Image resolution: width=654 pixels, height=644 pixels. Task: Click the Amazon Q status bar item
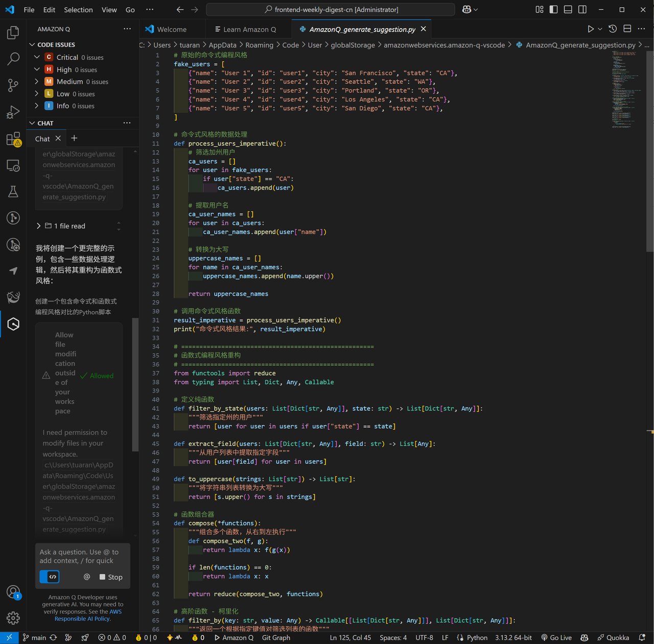point(233,637)
